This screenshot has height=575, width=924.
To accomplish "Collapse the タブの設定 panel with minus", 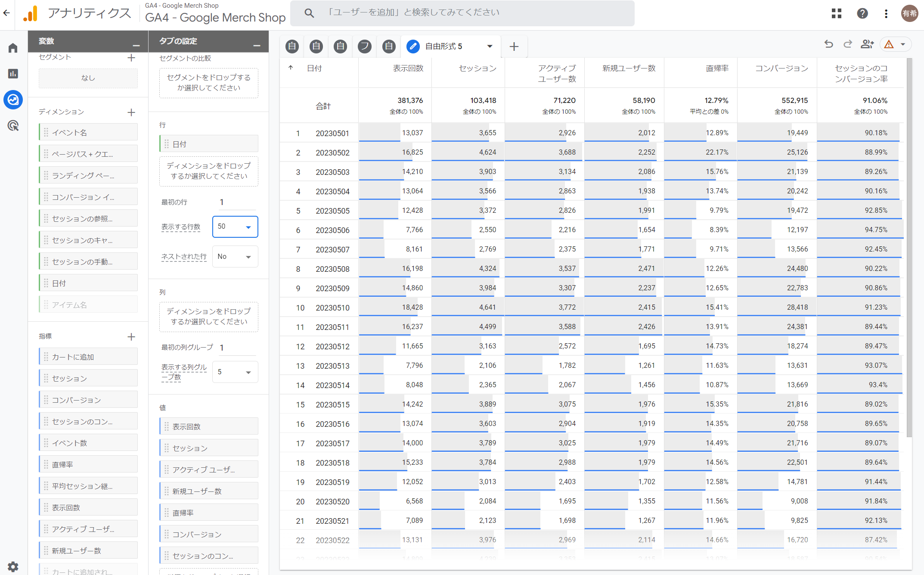I will coord(257,45).
